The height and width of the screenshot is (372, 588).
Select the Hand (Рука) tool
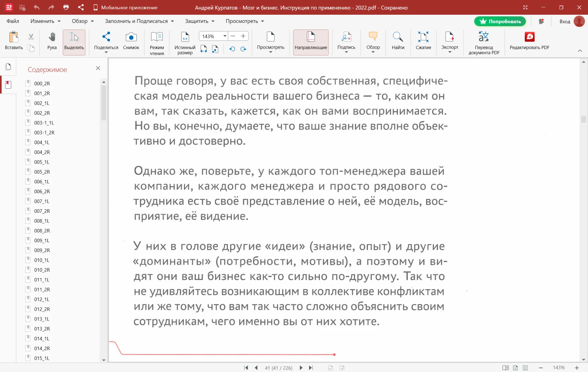52,41
